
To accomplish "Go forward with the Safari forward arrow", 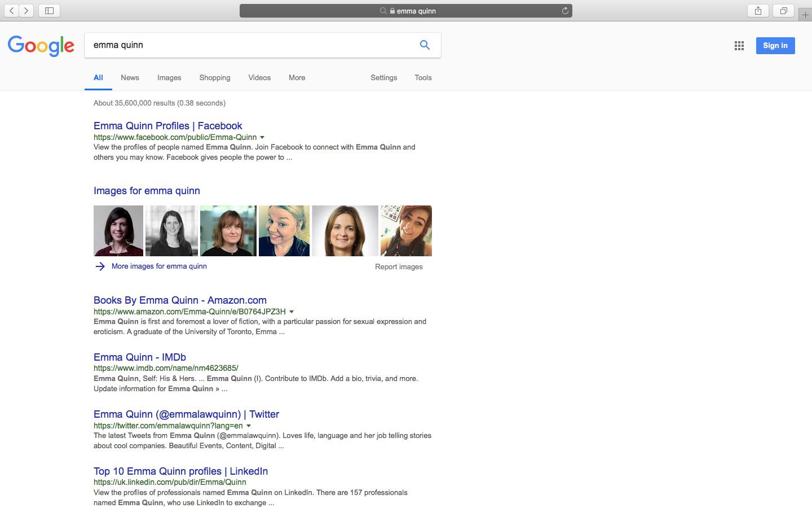I will coord(26,11).
